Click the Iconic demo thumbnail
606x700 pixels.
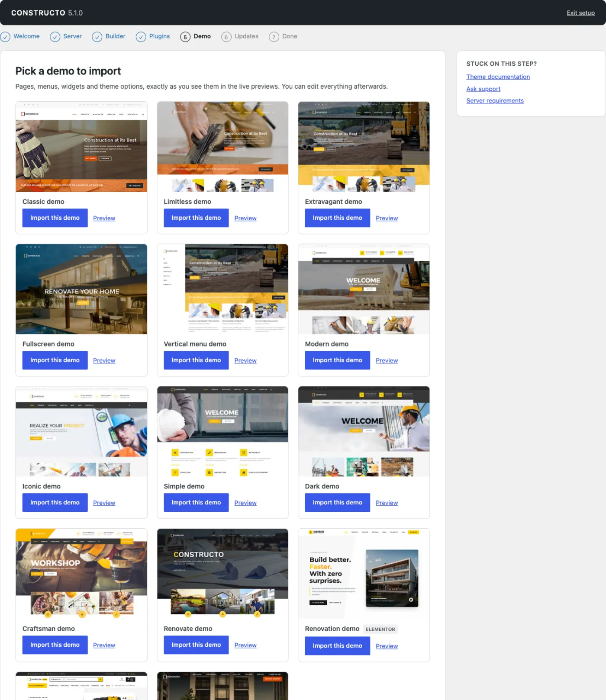point(81,431)
